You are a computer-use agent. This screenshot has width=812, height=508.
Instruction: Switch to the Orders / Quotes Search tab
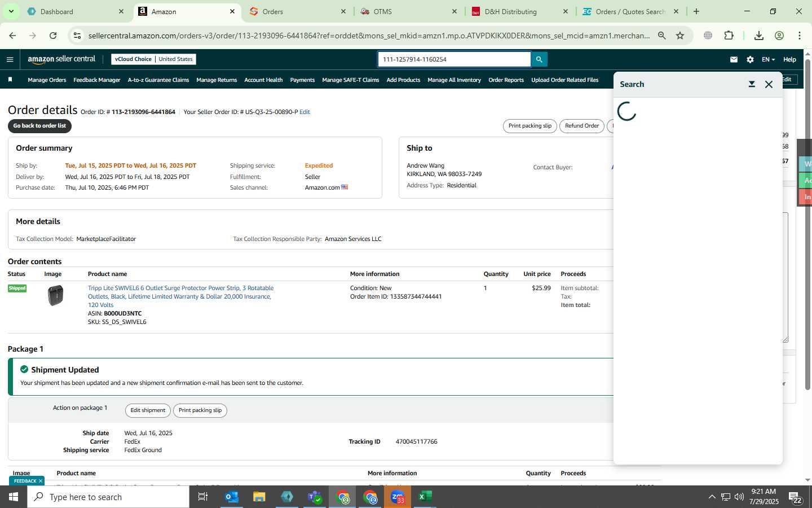[630, 11]
